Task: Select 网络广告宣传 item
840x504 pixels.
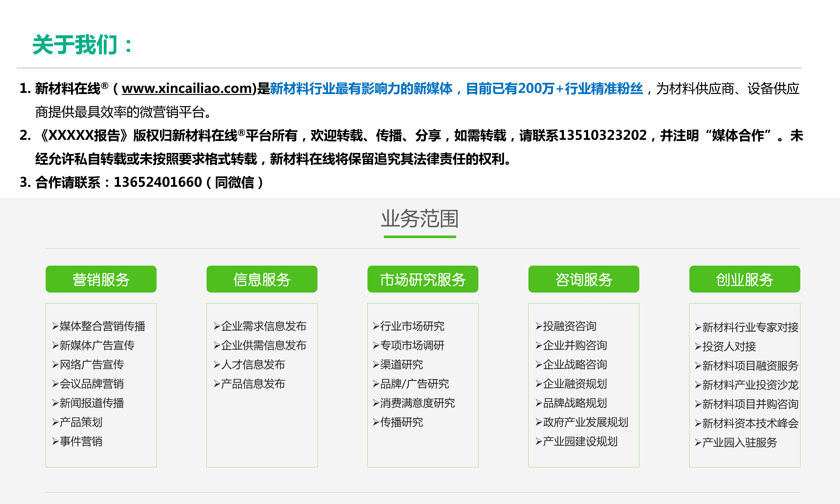Action: (x=88, y=364)
